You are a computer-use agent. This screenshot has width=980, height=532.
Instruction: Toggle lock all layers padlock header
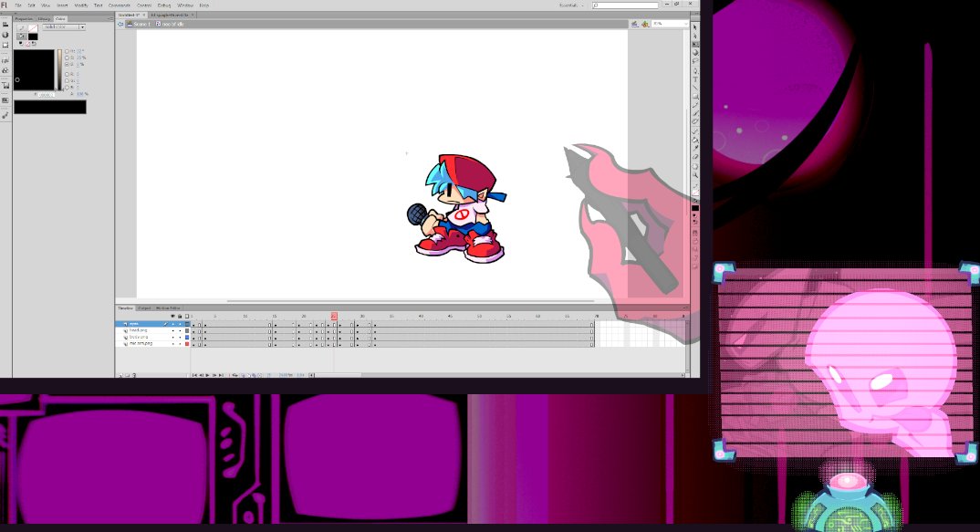pos(180,317)
